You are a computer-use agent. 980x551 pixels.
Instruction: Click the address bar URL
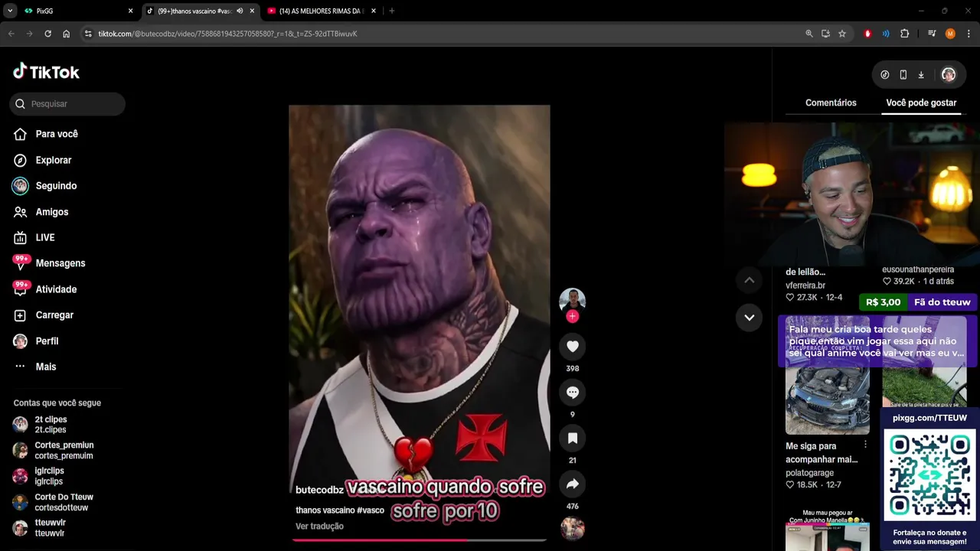click(x=227, y=34)
